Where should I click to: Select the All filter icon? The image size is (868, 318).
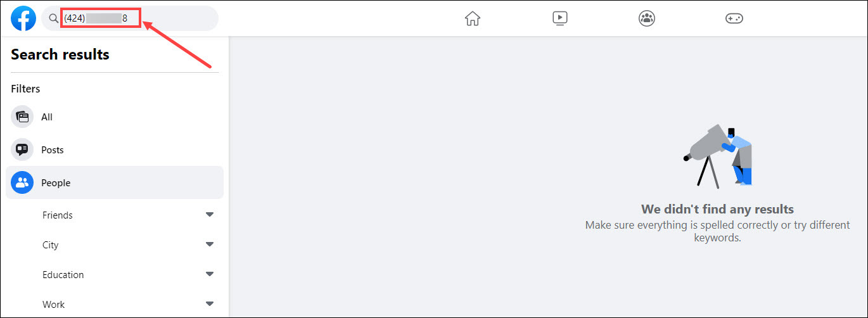coord(22,117)
